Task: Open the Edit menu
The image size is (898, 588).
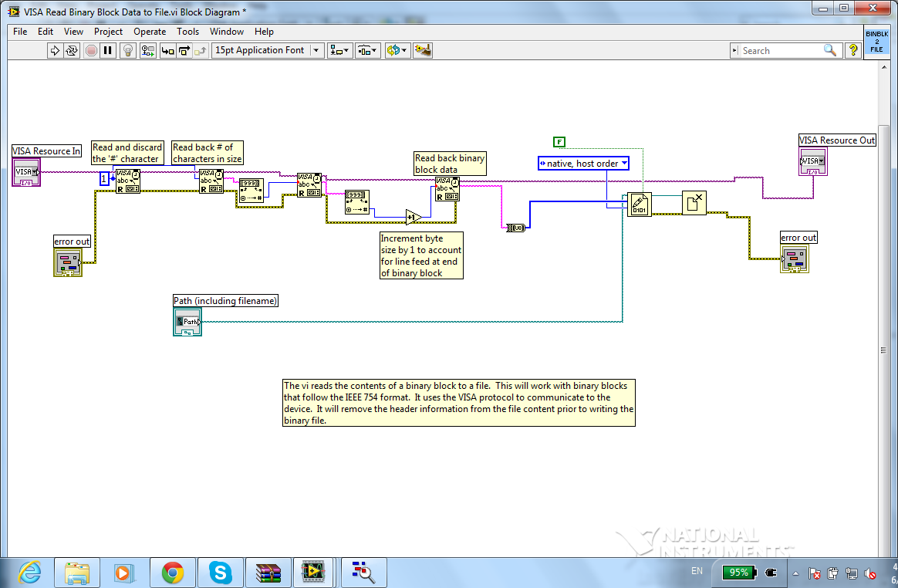Action: point(46,32)
